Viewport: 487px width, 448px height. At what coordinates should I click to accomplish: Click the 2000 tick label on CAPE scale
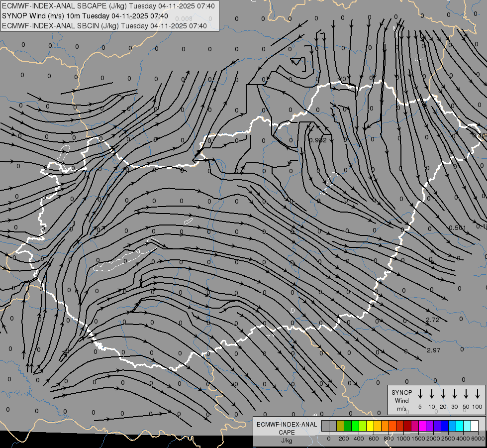coord(433,439)
